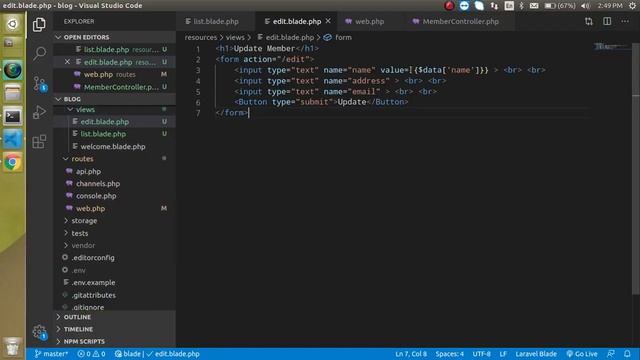Viewport: 640px width, 360px height.
Task: Open the Extensions view
Action: 39,142
